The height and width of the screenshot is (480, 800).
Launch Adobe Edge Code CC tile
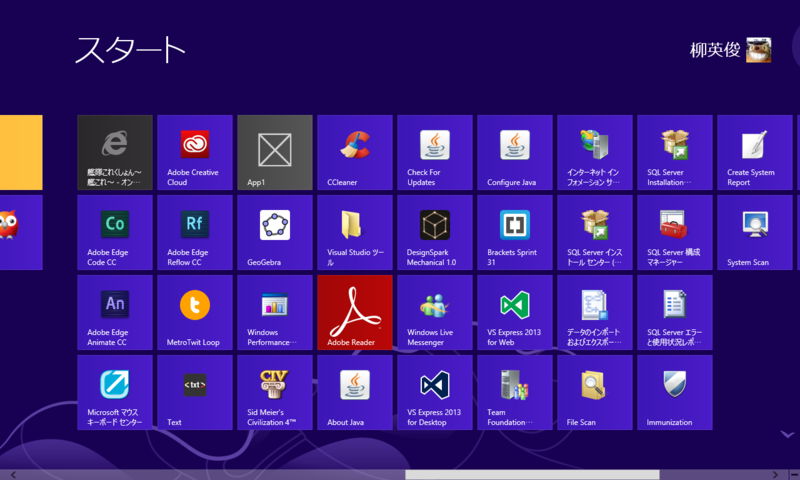115,233
